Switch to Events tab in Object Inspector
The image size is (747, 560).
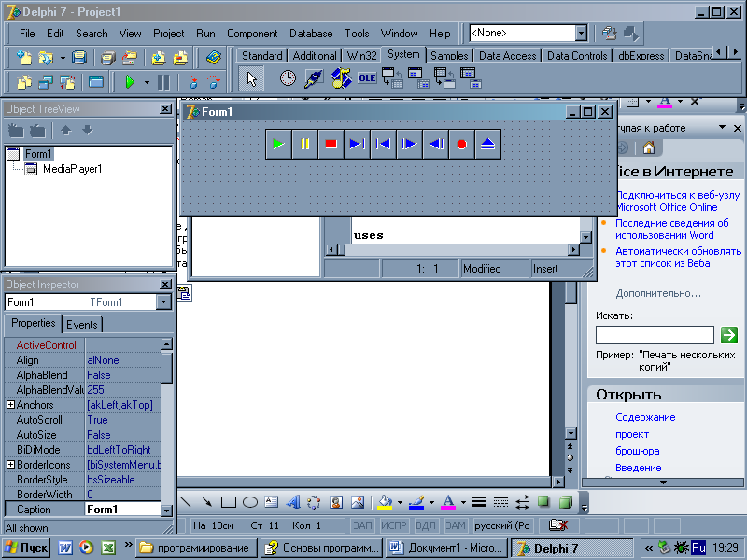(x=82, y=324)
